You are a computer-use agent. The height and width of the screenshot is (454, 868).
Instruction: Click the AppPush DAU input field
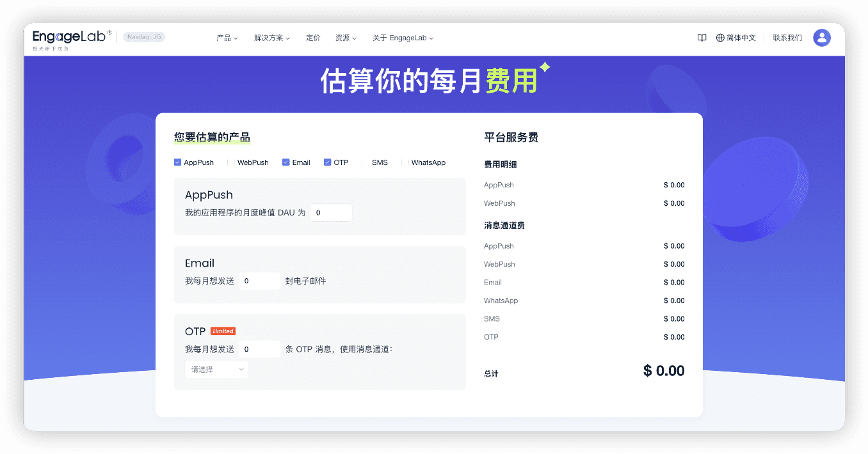pos(332,212)
